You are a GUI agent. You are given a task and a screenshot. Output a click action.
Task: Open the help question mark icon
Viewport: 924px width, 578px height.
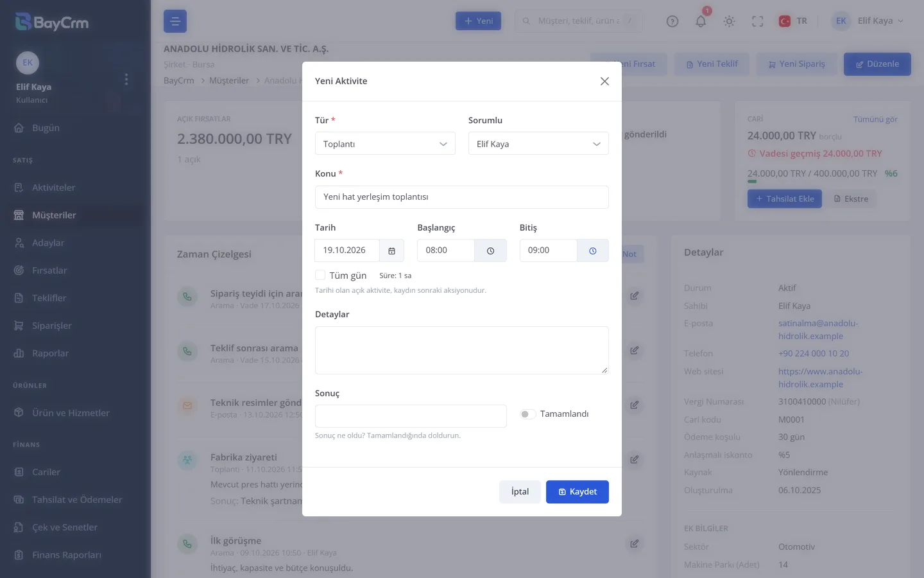click(x=672, y=21)
